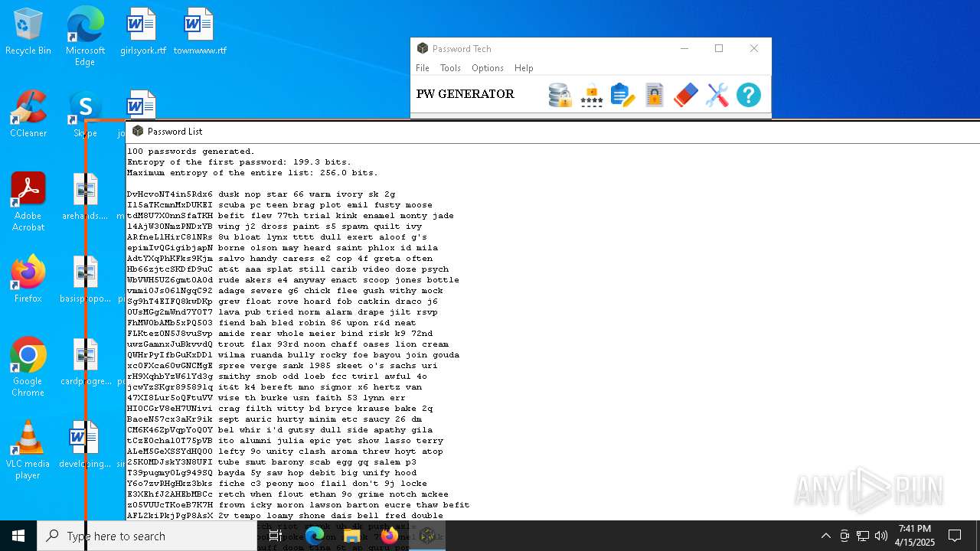980x551 pixels.
Task: Open the Help menu in Password Tech
Action: [x=524, y=68]
